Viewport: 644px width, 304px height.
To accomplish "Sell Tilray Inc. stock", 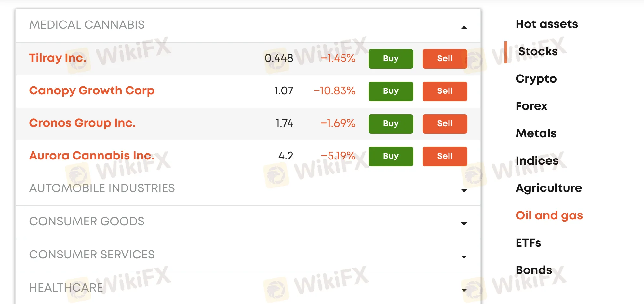I will 445,59.
